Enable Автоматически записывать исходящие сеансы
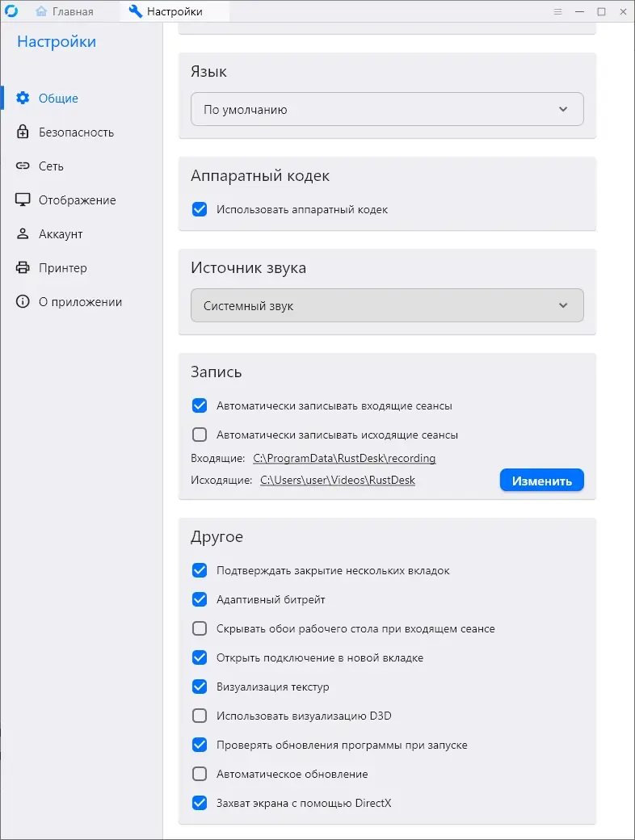635x840 pixels. pos(200,435)
